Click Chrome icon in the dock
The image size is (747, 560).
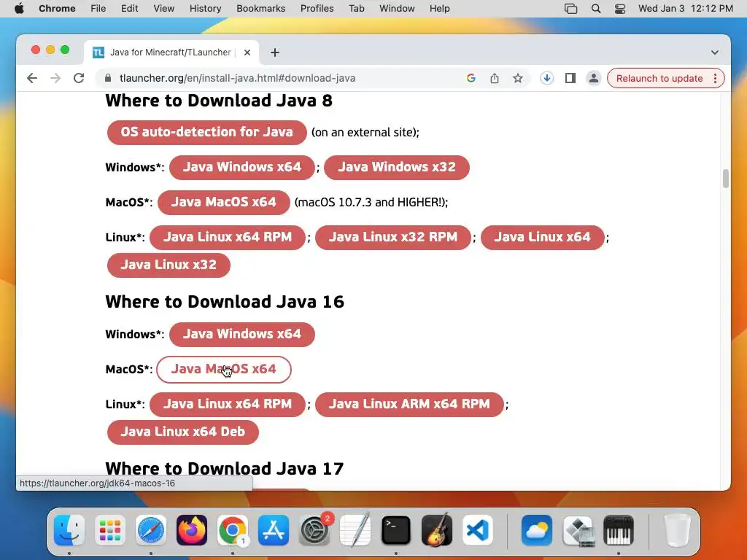coord(233,530)
